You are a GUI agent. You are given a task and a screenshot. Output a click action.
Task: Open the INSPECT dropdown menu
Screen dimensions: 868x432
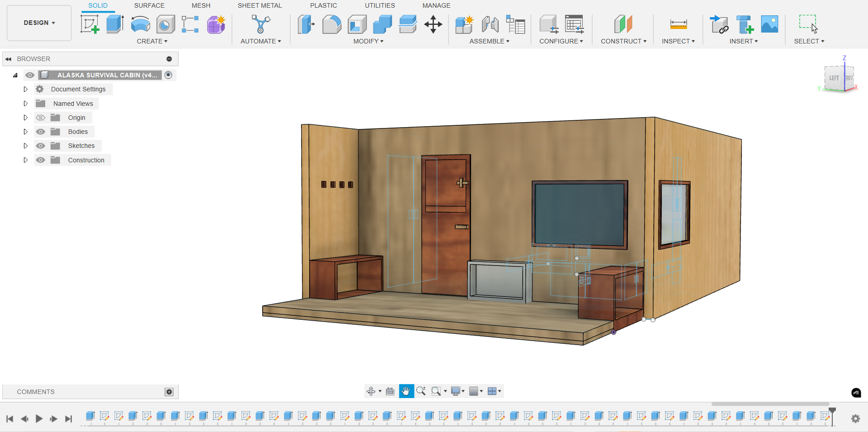(x=678, y=41)
